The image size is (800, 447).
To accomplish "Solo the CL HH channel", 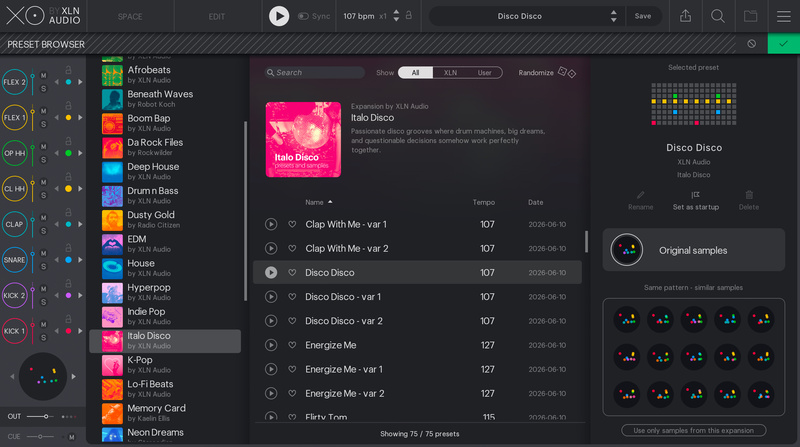I will 43,195.
